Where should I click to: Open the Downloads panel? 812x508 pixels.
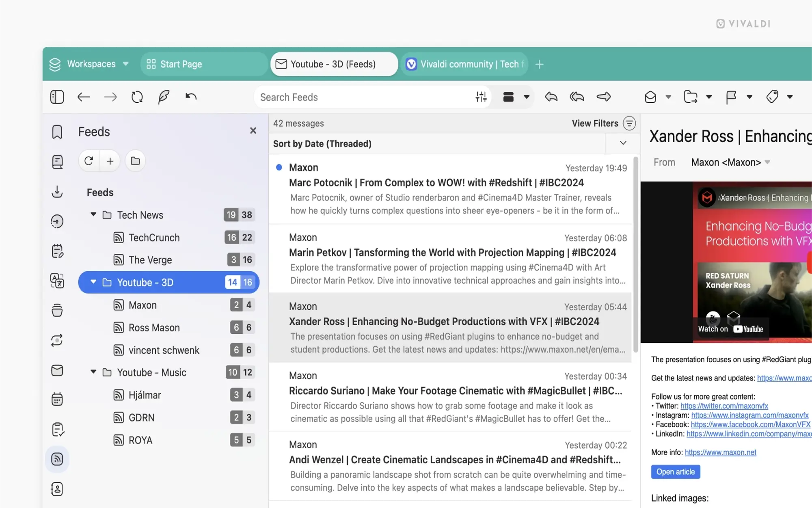[57, 192]
